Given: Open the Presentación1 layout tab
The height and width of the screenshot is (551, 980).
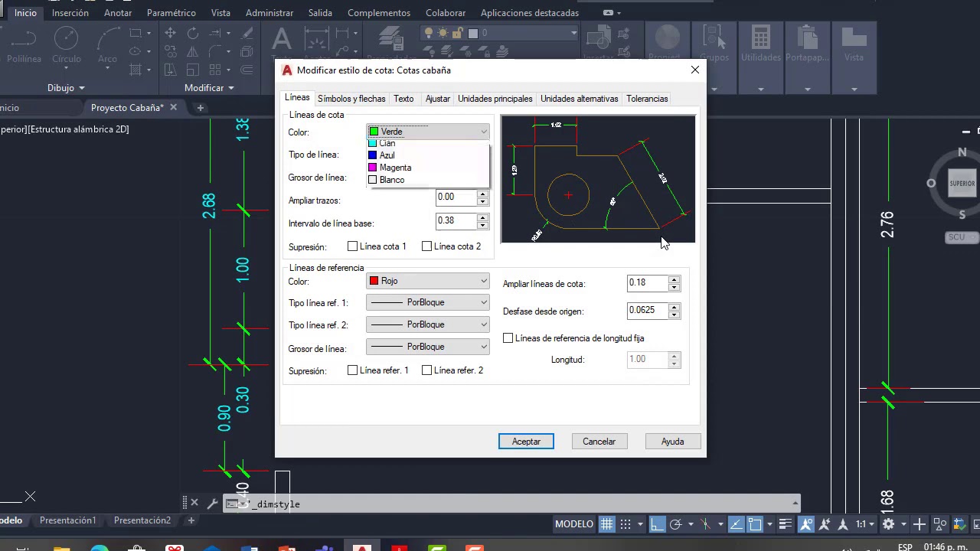Looking at the screenshot, I should pyautogui.click(x=68, y=520).
